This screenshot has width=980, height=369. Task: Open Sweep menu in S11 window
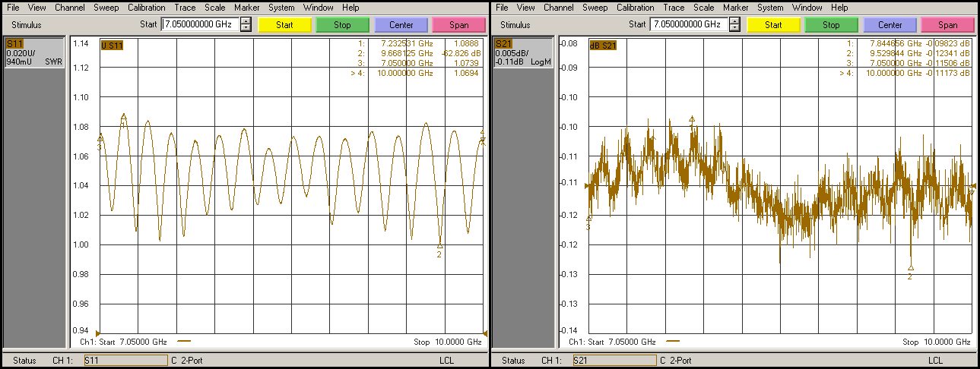pyautogui.click(x=106, y=8)
